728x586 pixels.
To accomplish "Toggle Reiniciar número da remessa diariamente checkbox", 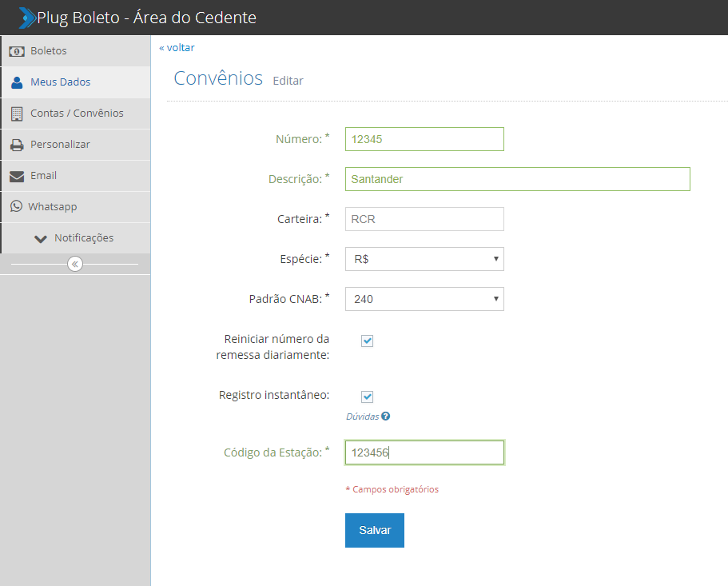I will [x=368, y=341].
